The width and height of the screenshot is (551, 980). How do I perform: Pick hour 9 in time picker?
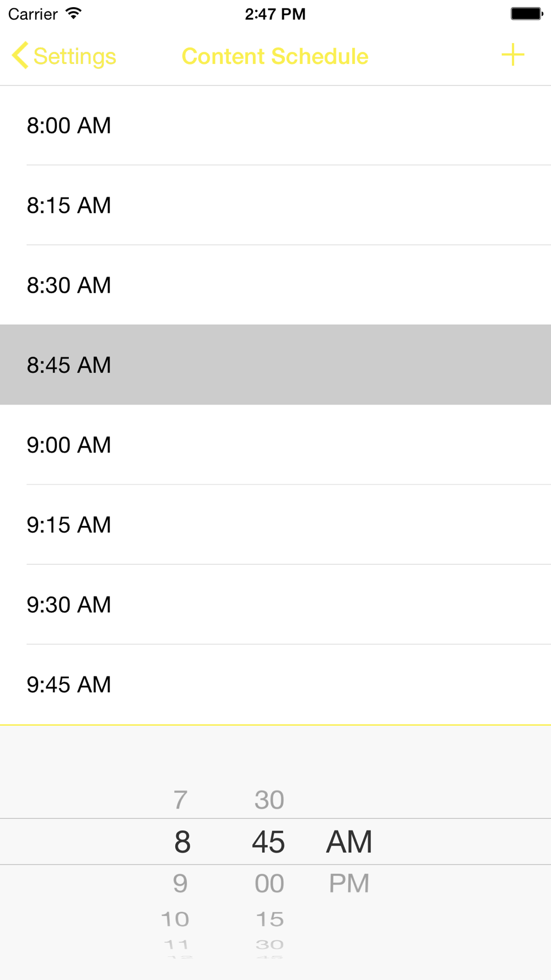pos(181,884)
